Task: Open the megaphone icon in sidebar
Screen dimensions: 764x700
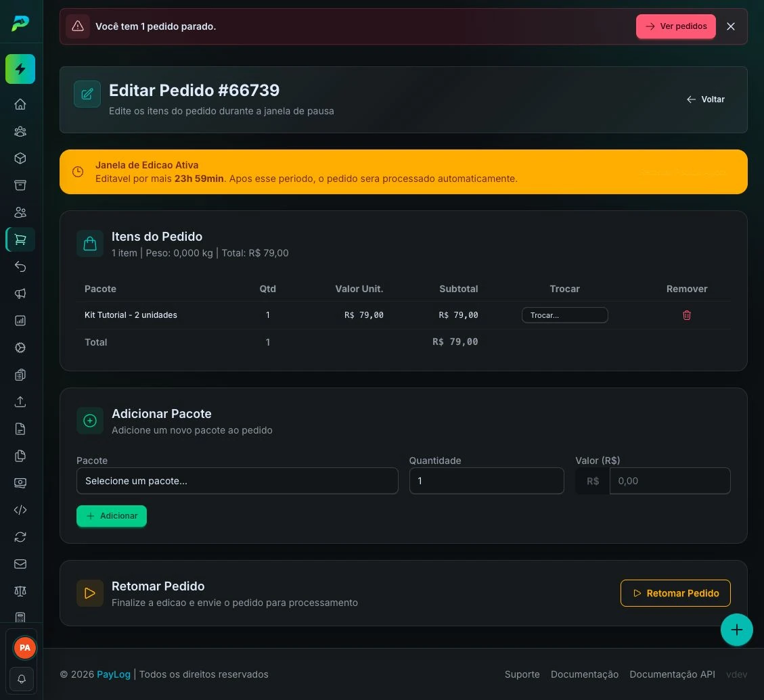Action: 20,294
